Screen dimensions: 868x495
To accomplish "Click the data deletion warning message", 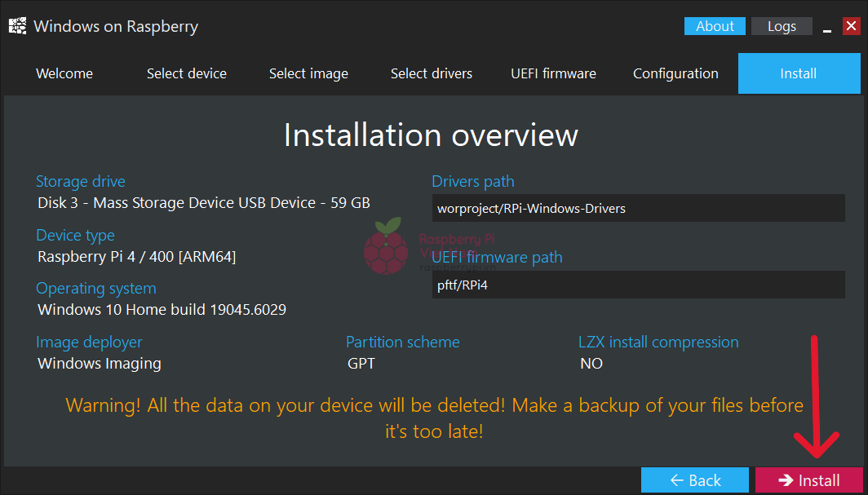I will coord(434,418).
